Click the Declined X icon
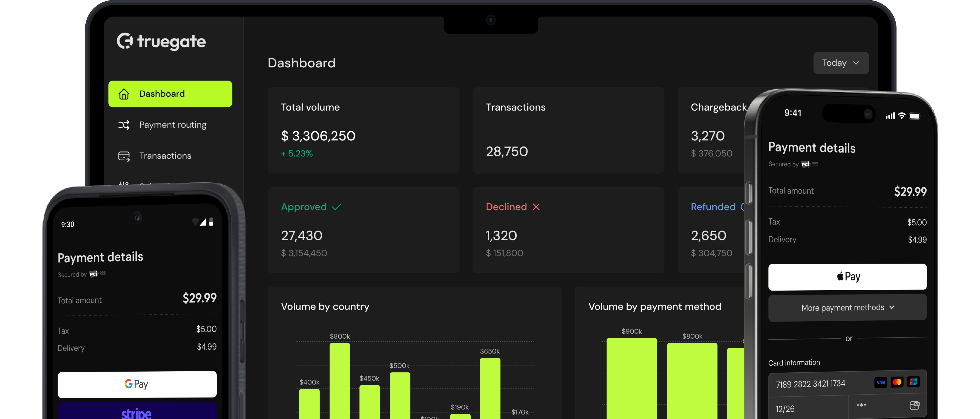980x419 pixels. click(536, 207)
